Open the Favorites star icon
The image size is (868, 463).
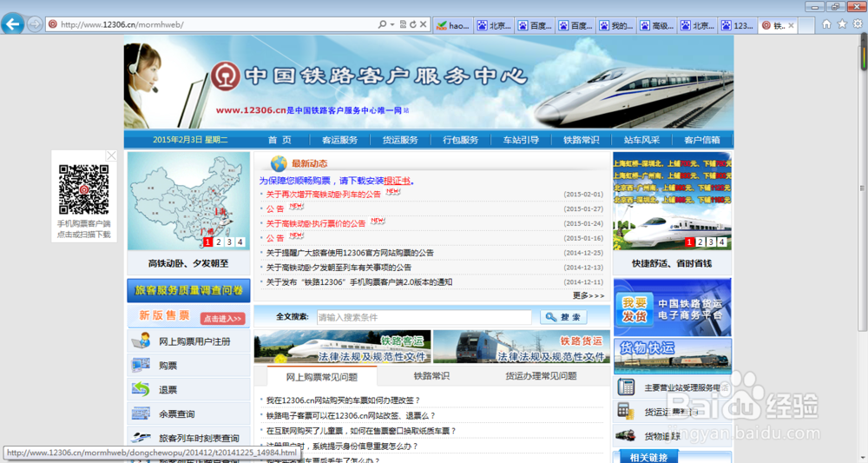tap(842, 24)
